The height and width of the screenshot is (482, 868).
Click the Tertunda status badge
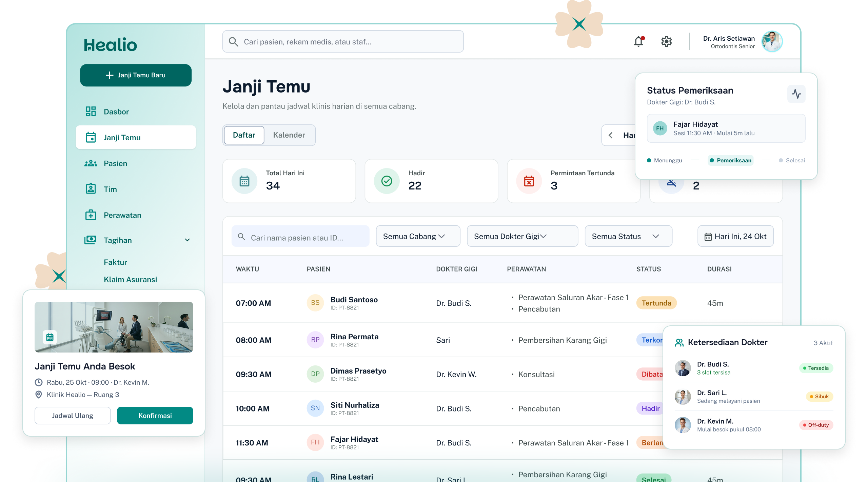click(656, 303)
